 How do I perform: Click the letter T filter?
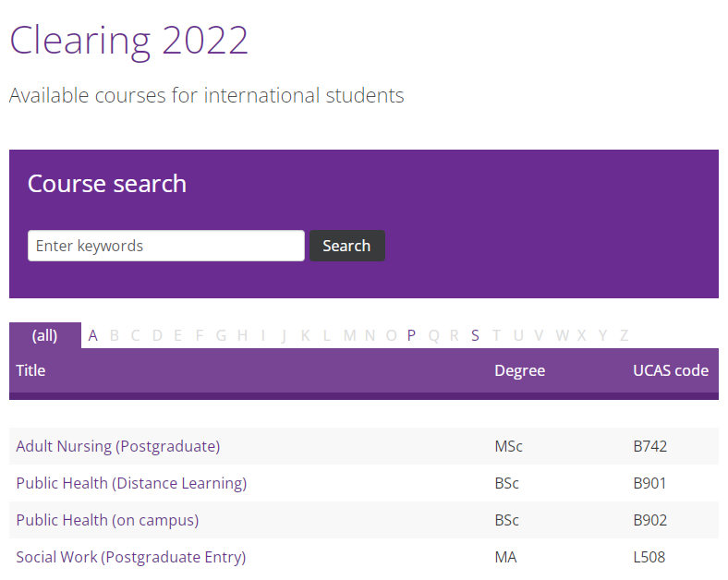[496, 335]
